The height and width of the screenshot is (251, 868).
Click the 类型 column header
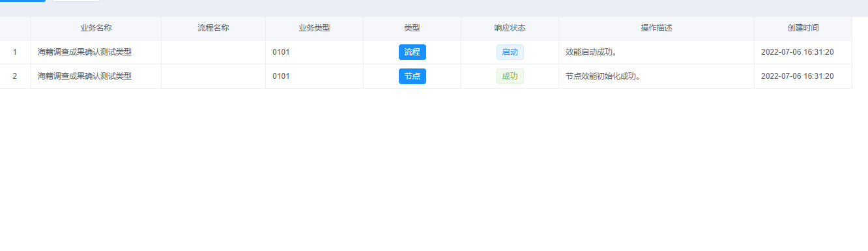[412, 28]
